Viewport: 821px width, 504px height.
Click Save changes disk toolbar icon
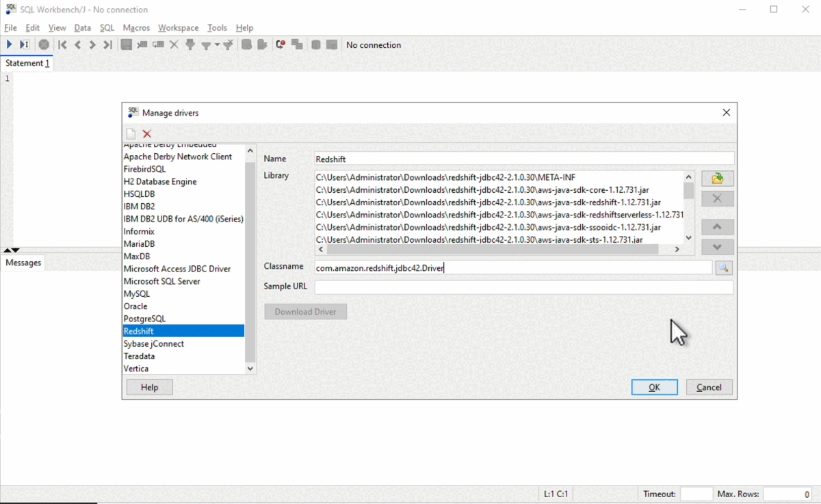coord(126,44)
